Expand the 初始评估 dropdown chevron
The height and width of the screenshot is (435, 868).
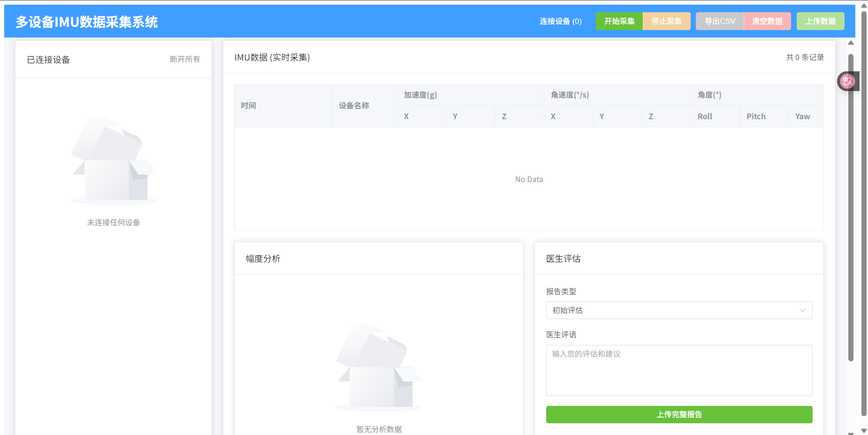(x=802, y=310)
